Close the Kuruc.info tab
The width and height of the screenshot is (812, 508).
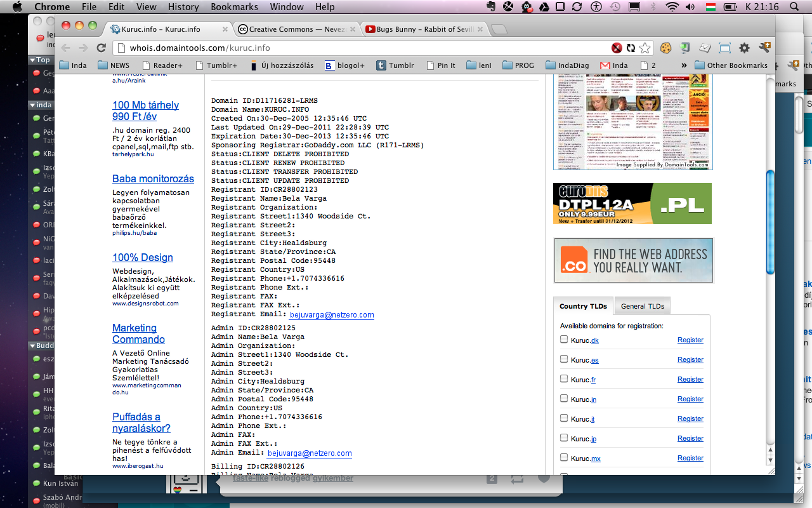tap(225, 29)
